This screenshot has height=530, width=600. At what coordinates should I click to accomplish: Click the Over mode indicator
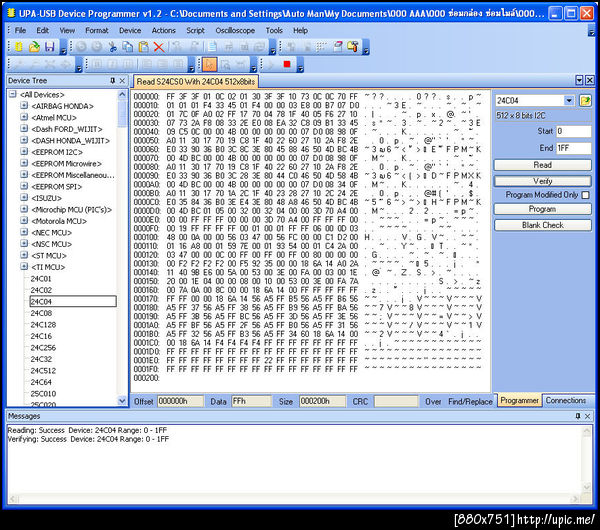433,401
